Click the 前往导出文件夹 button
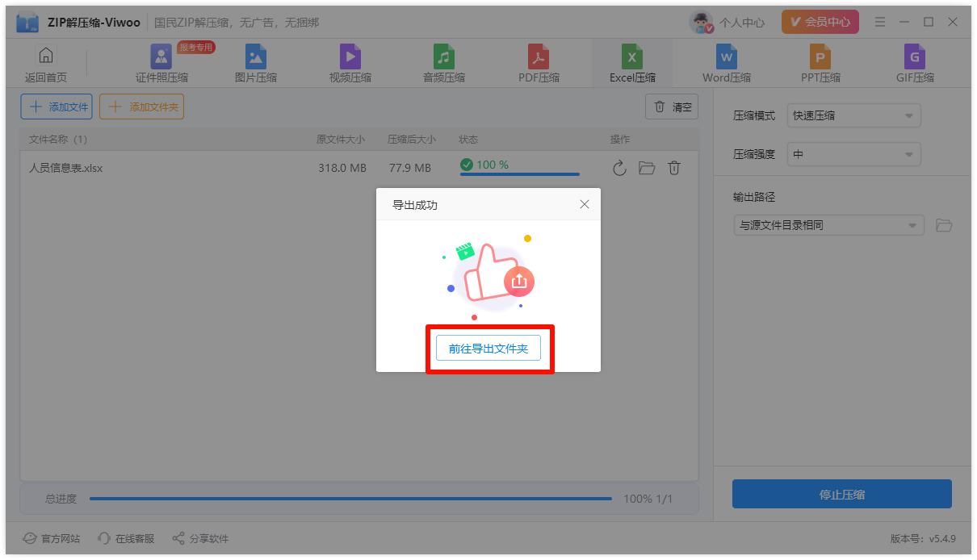Image resolution: width=977 pixels, height=560 pixels. (488, 349)
